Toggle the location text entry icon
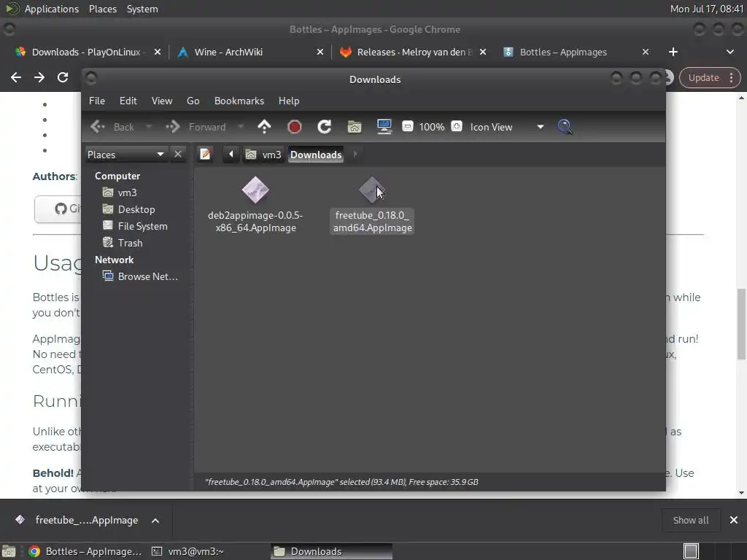747x560 pixels. (x=205, y=155)
